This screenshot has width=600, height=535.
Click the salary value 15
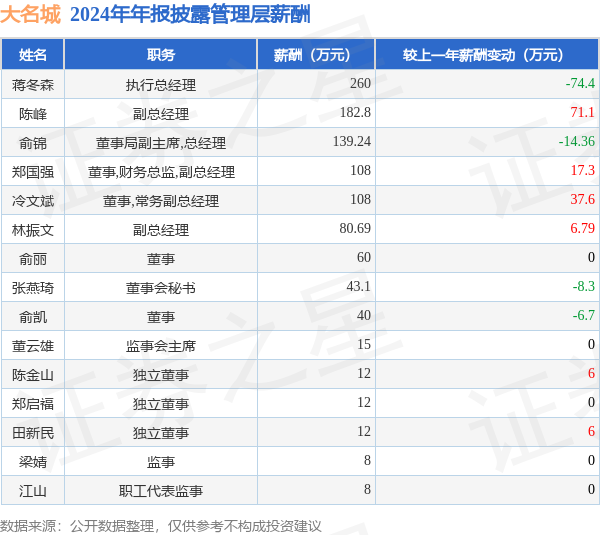(364, 344)
